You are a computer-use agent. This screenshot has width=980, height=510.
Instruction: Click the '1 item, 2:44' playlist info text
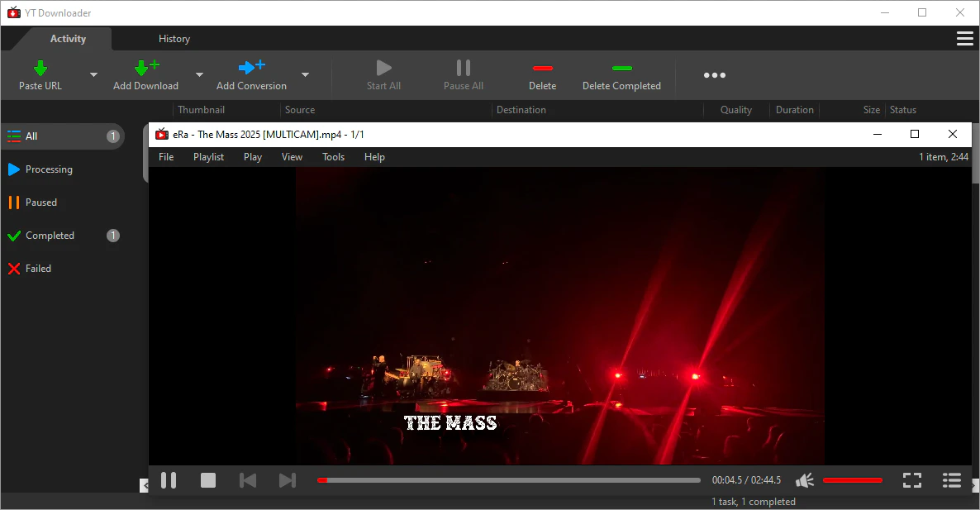coord(943,157)
